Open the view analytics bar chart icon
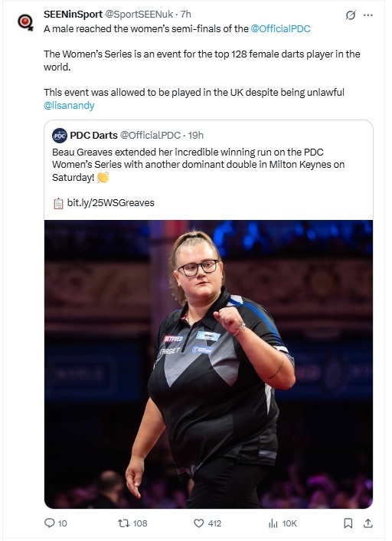Screen dimensions: 392x541 pos(273,523)
